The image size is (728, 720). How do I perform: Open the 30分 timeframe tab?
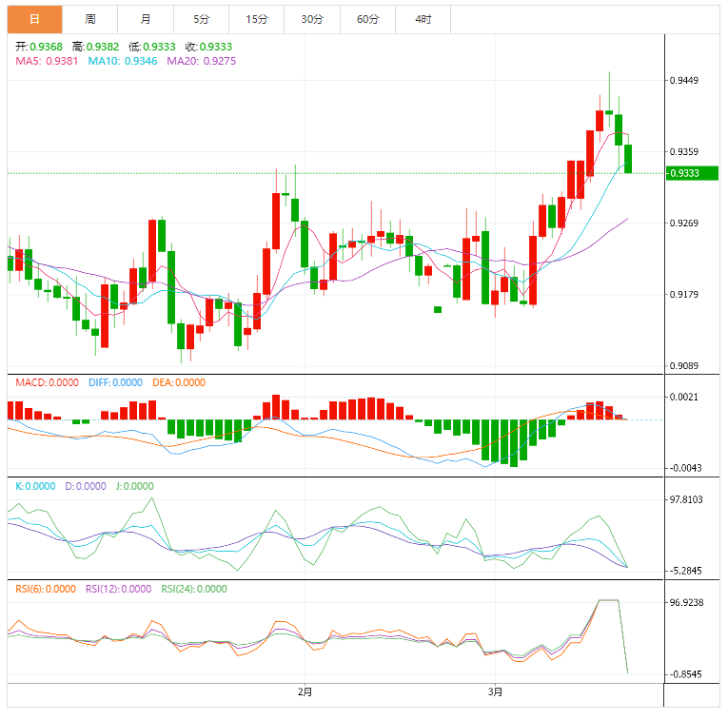tap(312, 19)
